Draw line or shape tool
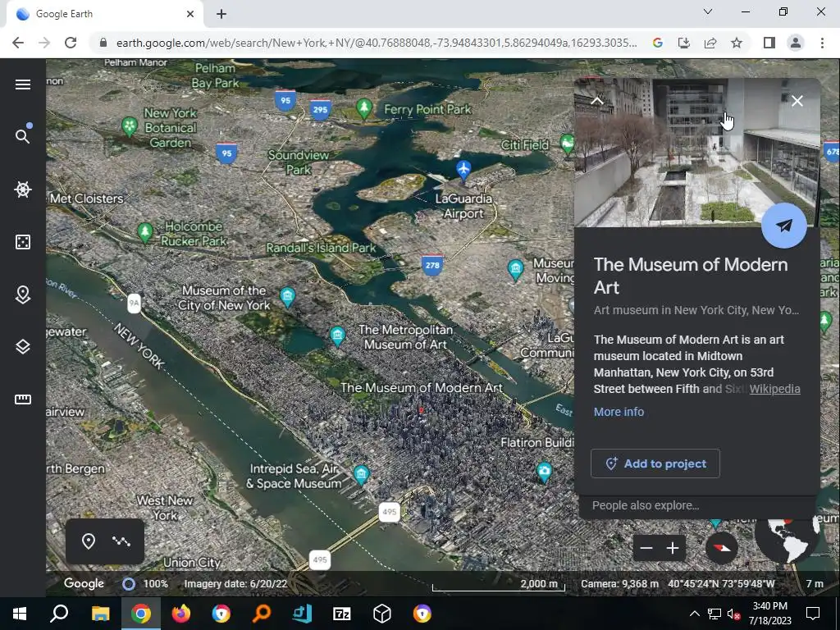 coord(121,541)
